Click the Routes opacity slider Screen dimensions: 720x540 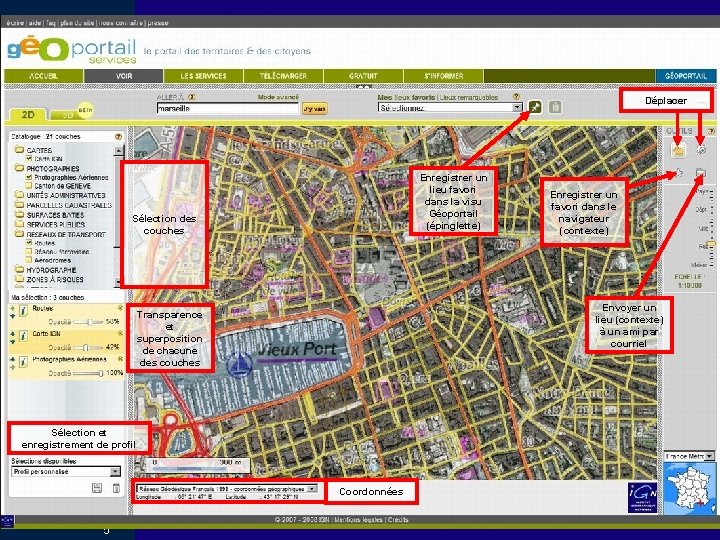[89, 321]
